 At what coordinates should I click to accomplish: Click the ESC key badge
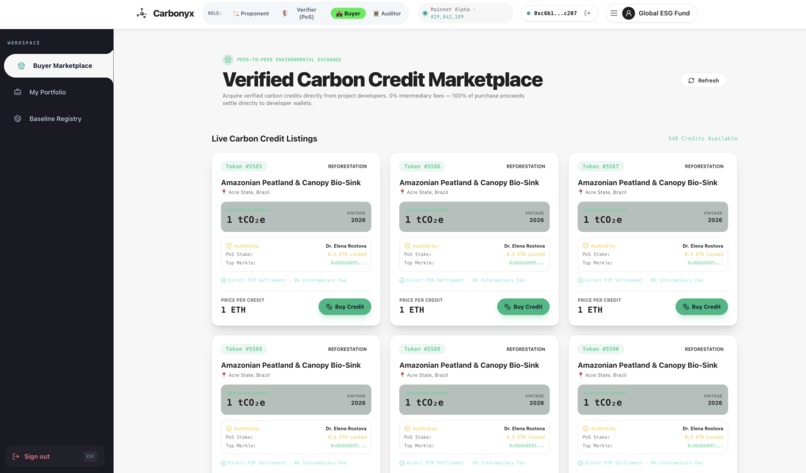click(x=90, y=457)
